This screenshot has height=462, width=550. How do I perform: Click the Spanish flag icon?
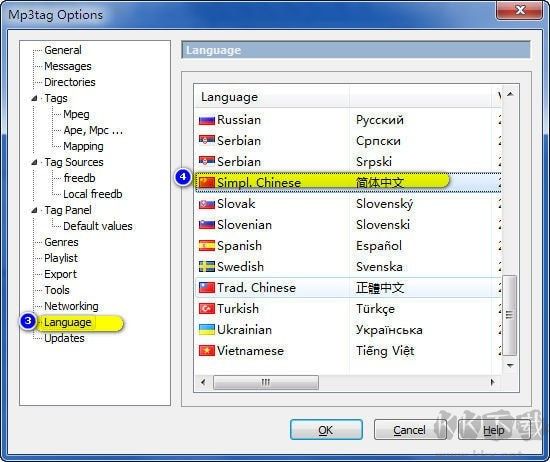207,246
